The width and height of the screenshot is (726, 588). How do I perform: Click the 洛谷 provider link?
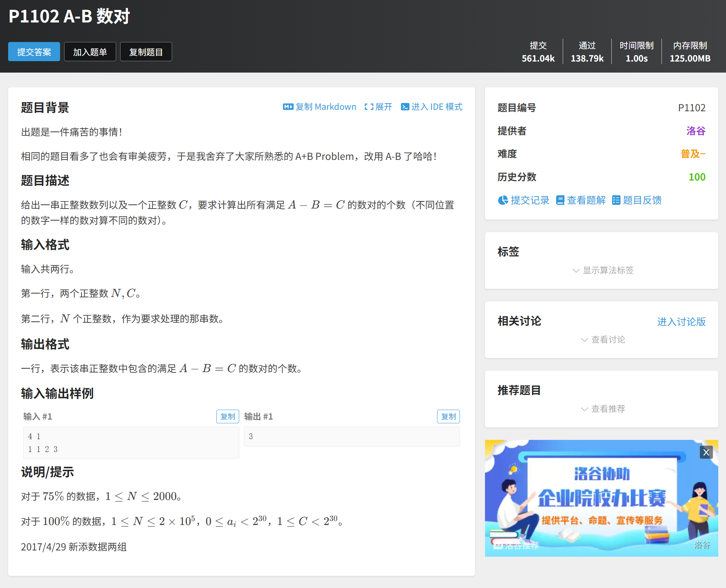tap(695, 131)
